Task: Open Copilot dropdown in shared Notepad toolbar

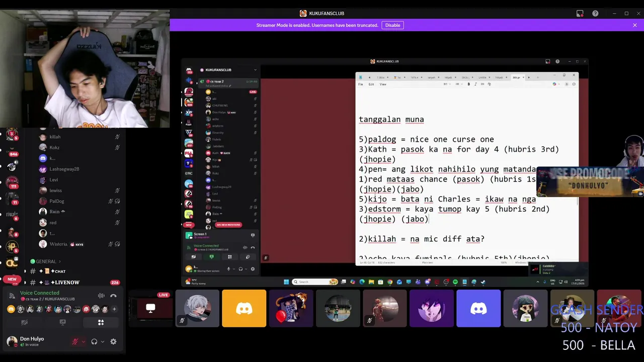Action: tap(556, 84)
